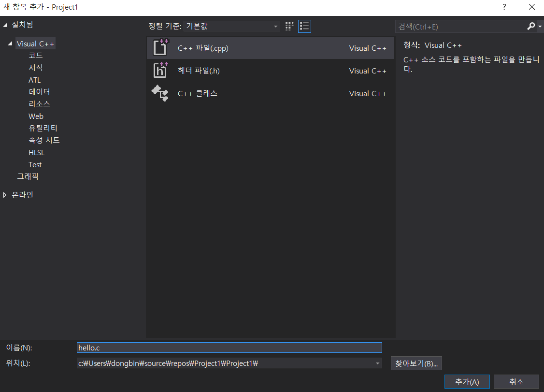Select the 속성 시트 category
This screenshot has height=392, width=544.
click(x=44, y=140)
